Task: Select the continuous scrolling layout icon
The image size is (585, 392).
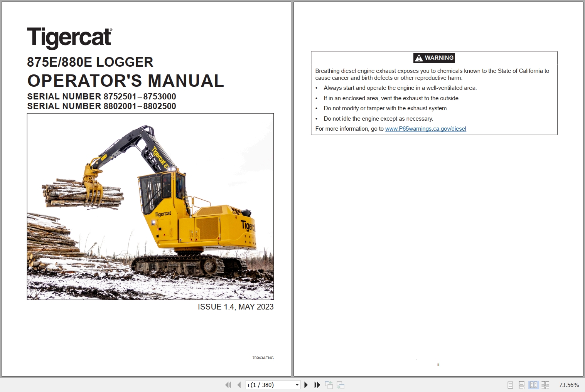Action: point(522,385)
